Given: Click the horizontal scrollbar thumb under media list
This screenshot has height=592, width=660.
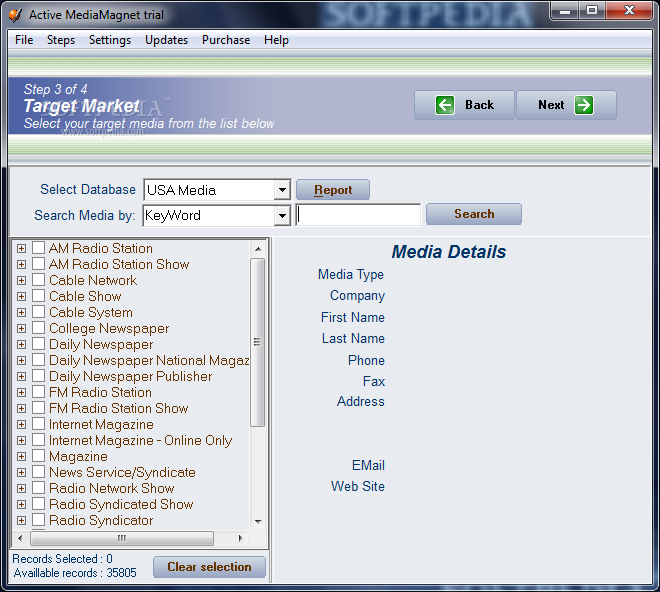Looking at the screenshot, I should click(122, 538).
